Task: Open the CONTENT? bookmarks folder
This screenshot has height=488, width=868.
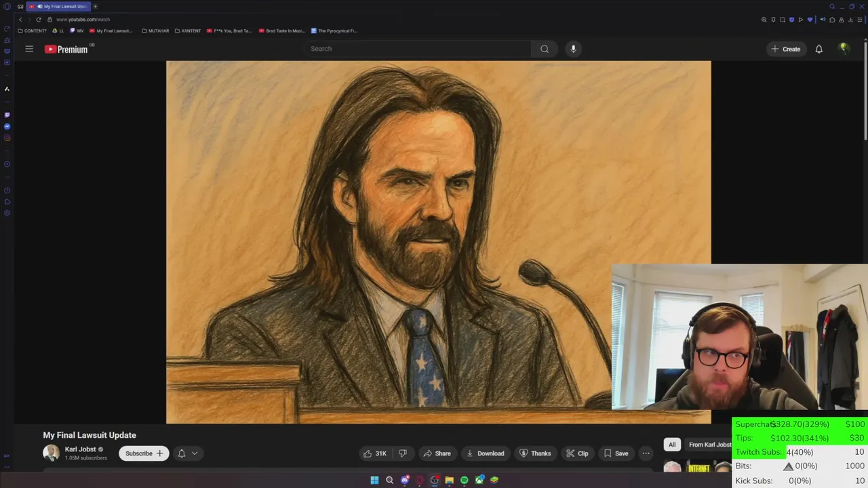Action: pos(33,30)
